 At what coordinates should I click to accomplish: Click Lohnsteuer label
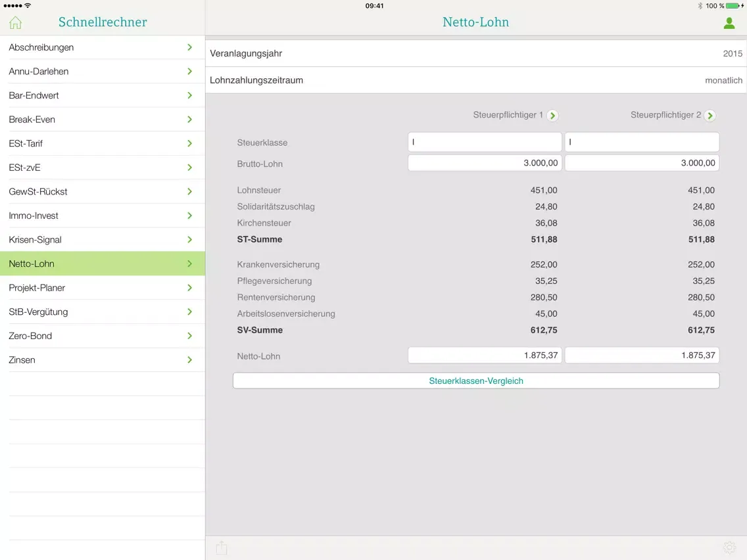(x=258, y=190)
